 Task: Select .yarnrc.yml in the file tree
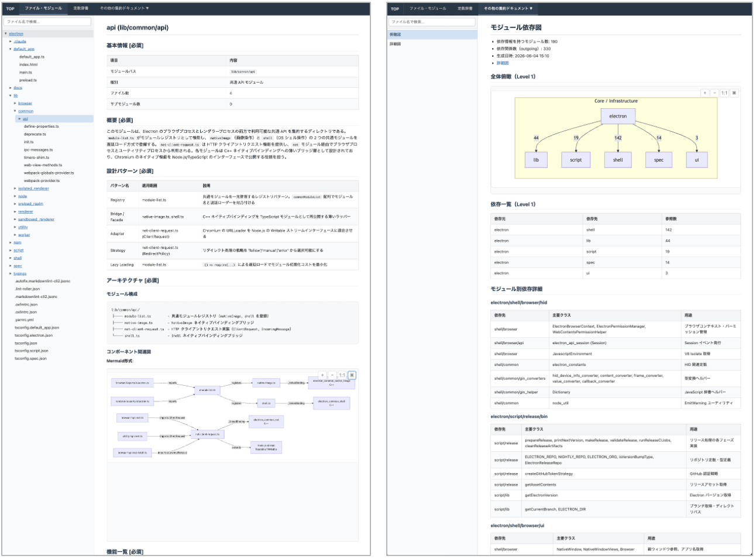click(25, 320)
